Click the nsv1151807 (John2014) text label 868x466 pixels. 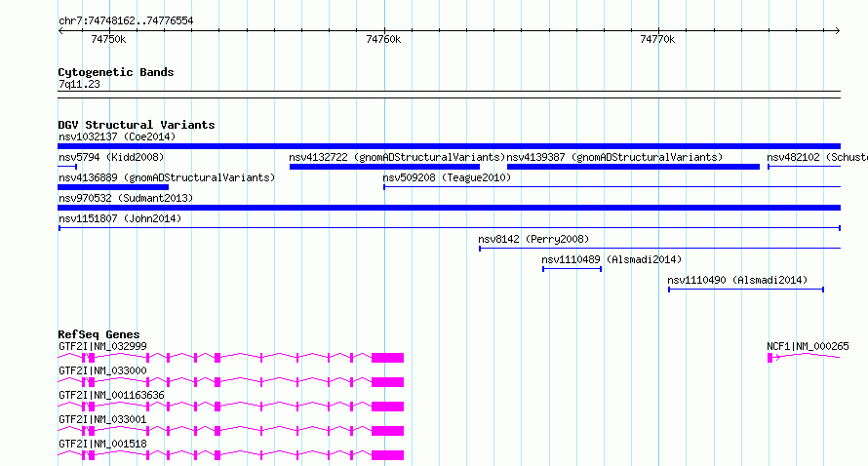tap(120, 218)
